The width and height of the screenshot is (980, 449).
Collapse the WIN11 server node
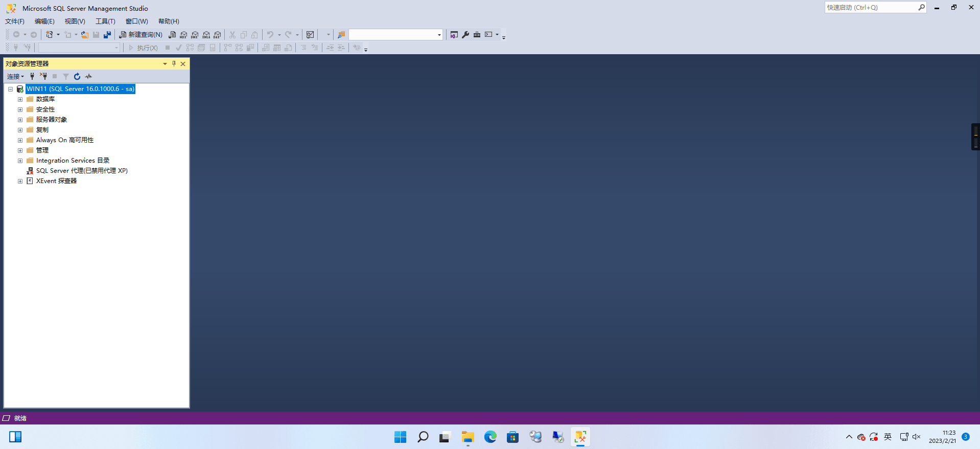tap(10, 89)
